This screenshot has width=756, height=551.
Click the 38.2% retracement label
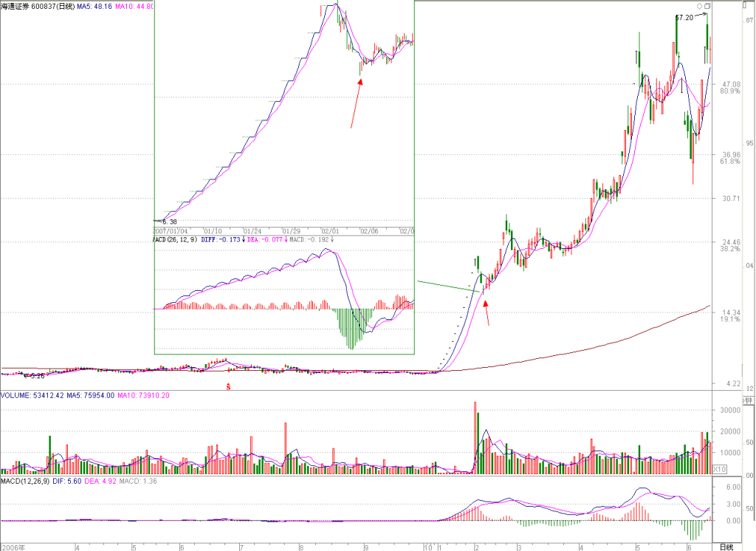pyautogui.click(x=730, y=249)
